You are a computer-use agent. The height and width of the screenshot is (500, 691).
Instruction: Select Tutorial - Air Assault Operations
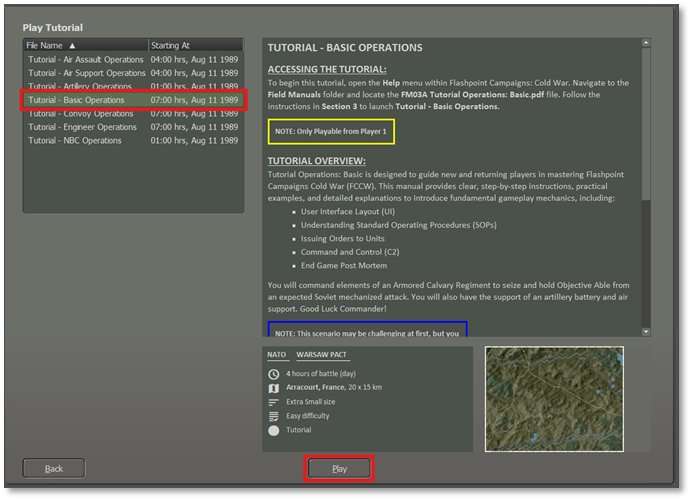tap(87, 60)
